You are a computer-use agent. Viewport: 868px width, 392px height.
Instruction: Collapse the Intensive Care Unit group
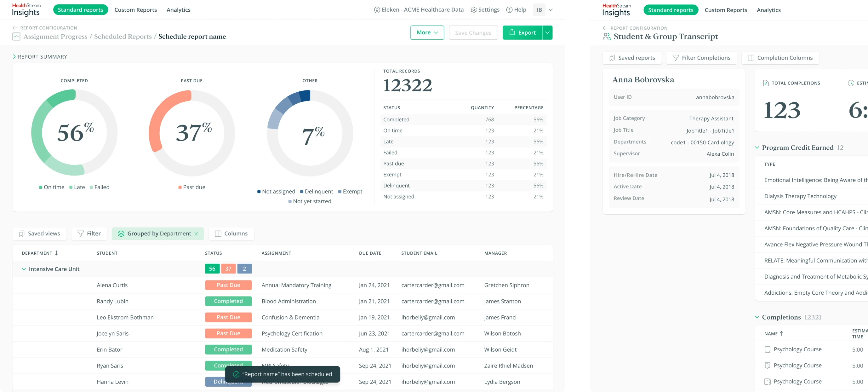24,269
